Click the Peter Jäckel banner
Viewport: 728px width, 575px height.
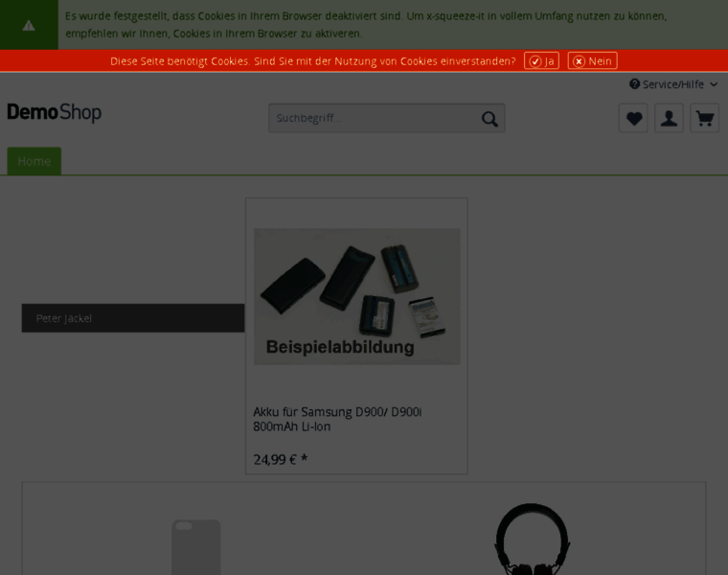point(133,318)
